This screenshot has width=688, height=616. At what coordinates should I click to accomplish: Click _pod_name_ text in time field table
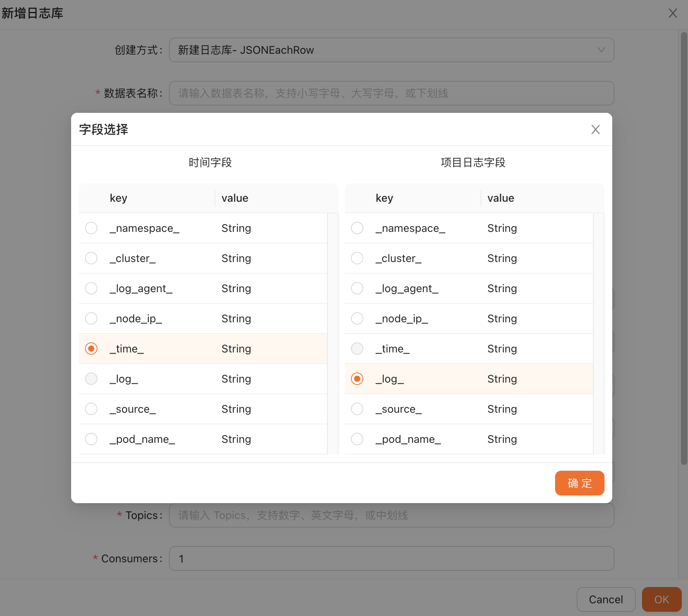point(142,439)
